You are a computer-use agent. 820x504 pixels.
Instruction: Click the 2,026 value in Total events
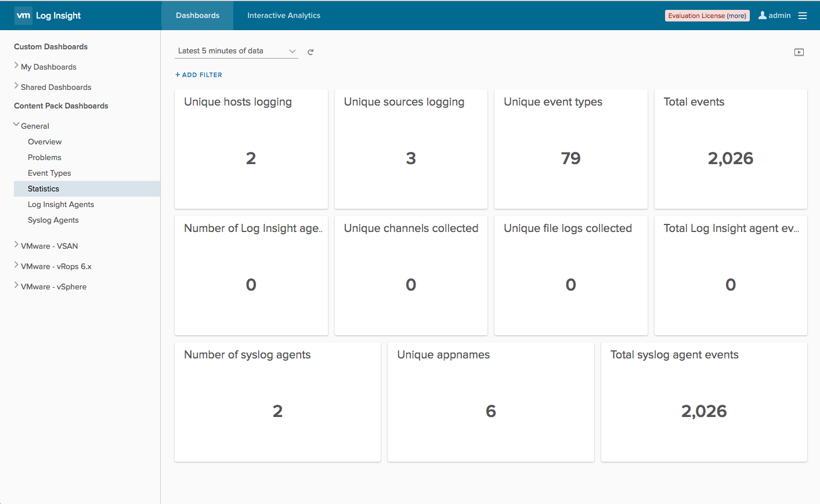pyautogui.click(x=731, y=158)
